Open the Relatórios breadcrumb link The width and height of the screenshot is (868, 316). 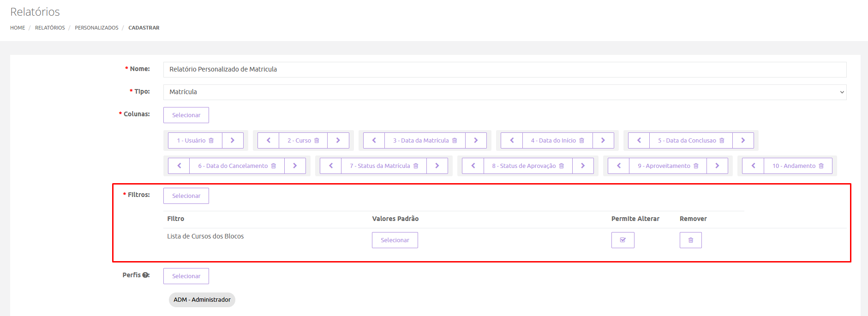click(x=50, y=28)
